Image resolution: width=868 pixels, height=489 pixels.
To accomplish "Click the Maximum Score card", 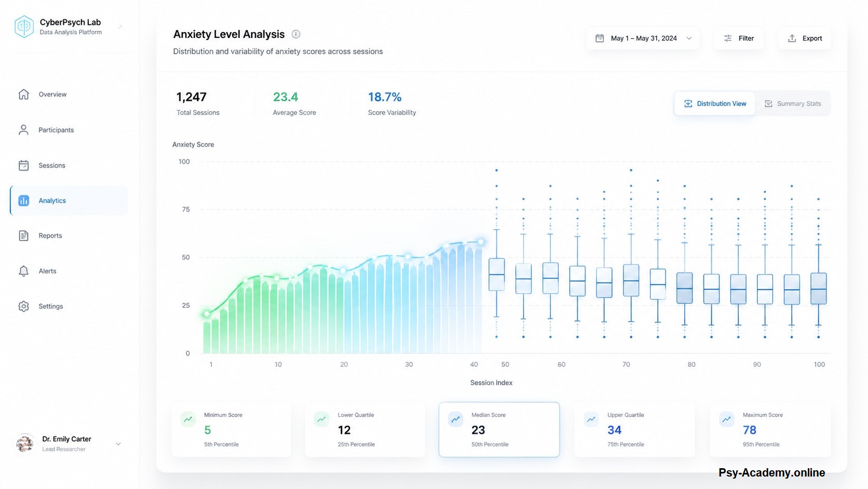I will pos(770,429).
